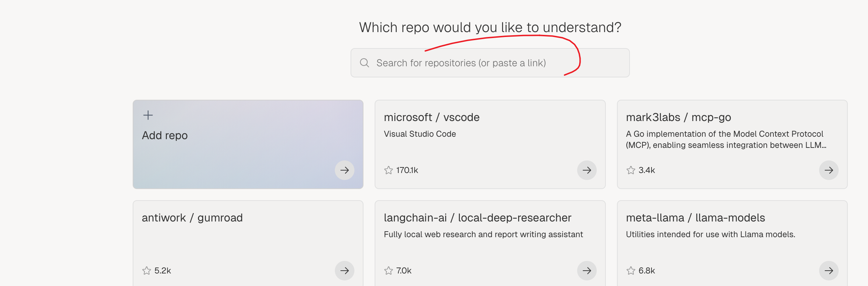This screenshot has height=286, width=868.
Task: Click the search magnifier icon
Action: click(x=365, y=63)
